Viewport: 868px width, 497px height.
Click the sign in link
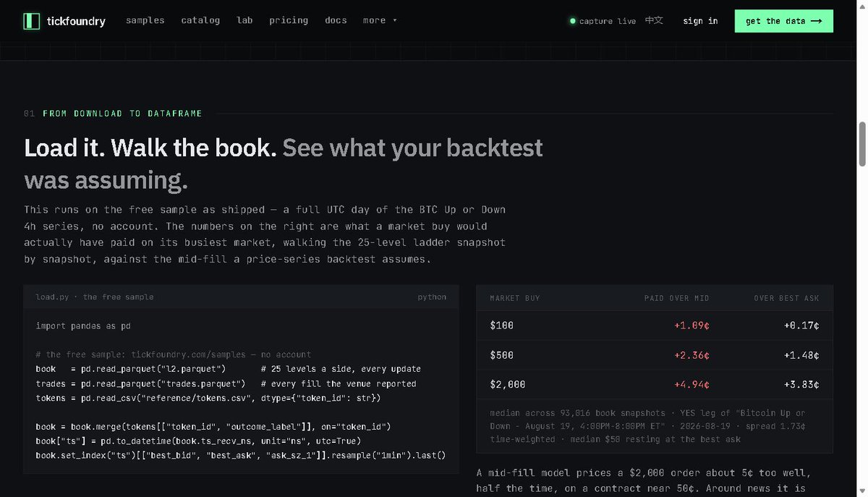point(700,21)
